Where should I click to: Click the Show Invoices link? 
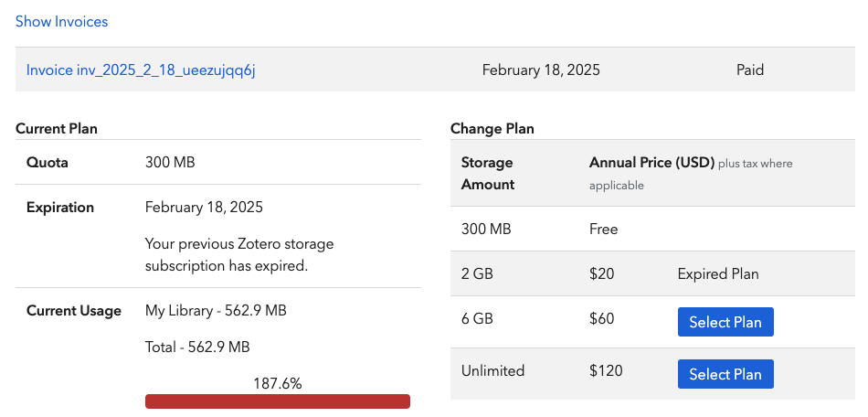[x=61, y=21]
